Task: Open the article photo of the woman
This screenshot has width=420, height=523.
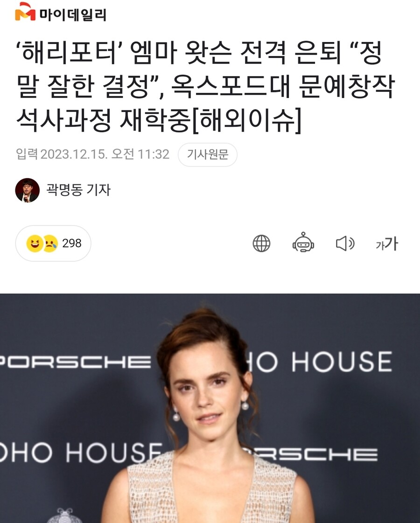Action: 210,408
